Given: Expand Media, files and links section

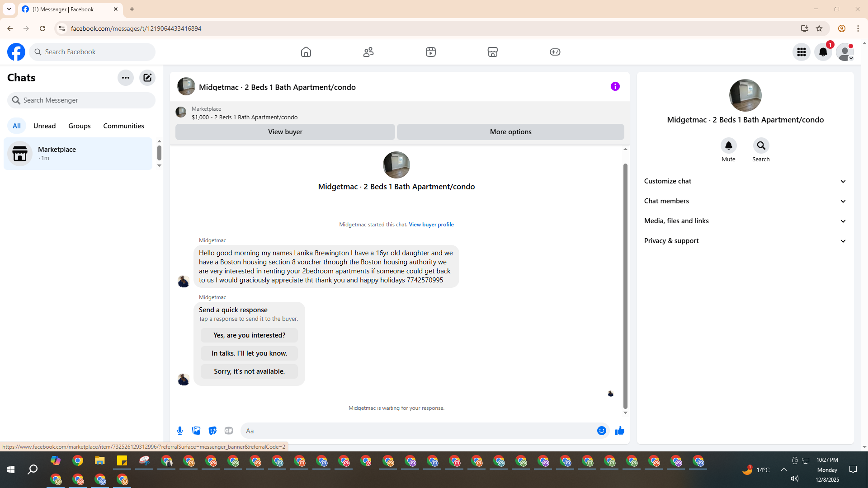Looking at the screenshot, I should click(745, 221).
